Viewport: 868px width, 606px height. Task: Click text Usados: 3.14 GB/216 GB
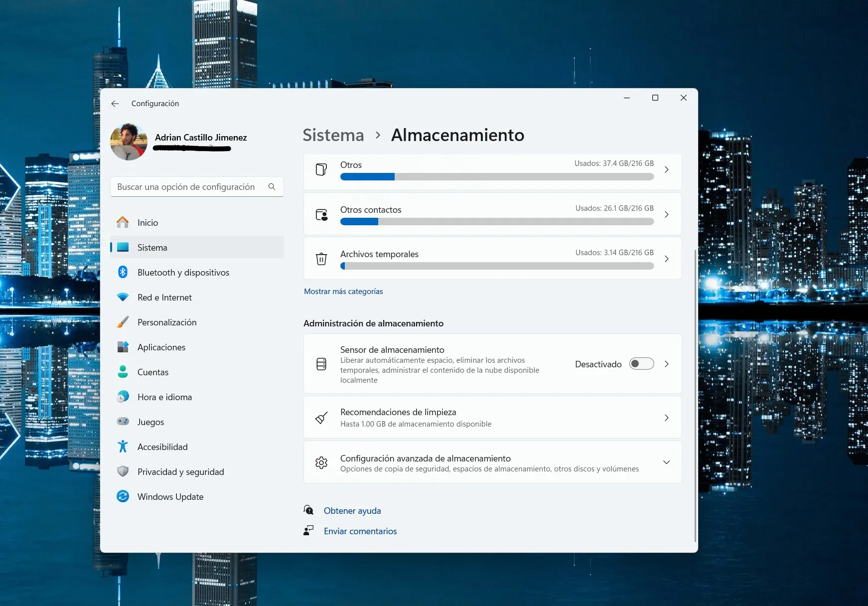[x=614, y=253]
